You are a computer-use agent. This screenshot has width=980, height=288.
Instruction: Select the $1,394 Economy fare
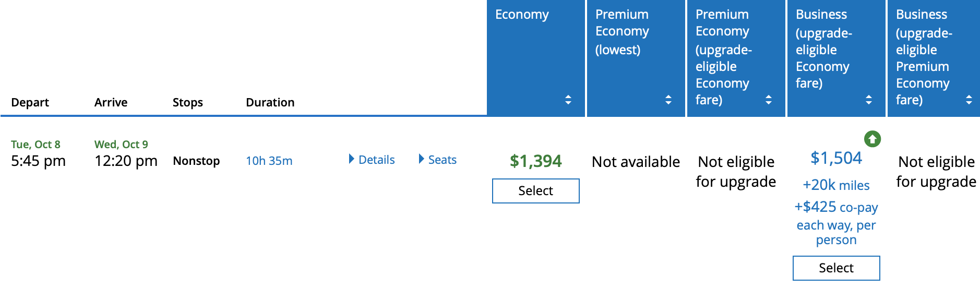click(536, 191)
